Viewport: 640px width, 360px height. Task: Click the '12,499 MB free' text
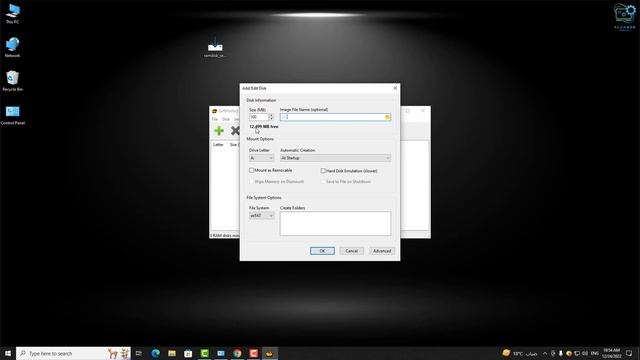pos(264,127)
